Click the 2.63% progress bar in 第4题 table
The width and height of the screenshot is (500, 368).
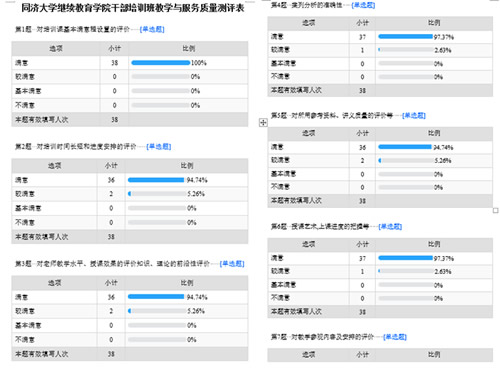pos(406,50)
